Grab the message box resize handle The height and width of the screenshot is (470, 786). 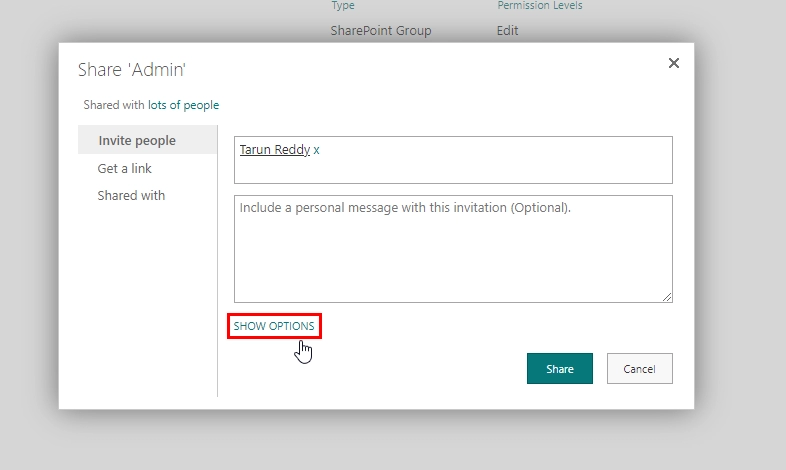tap(667, 297)
